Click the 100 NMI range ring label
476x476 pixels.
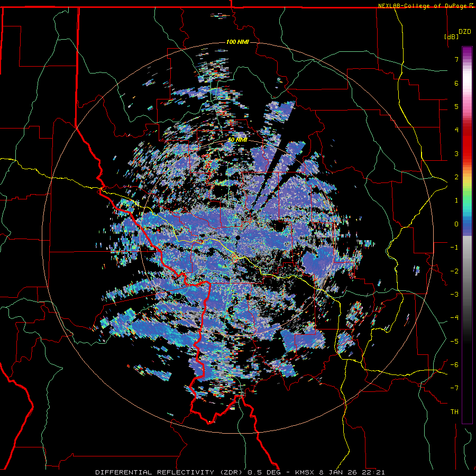[x=237, y=42]
